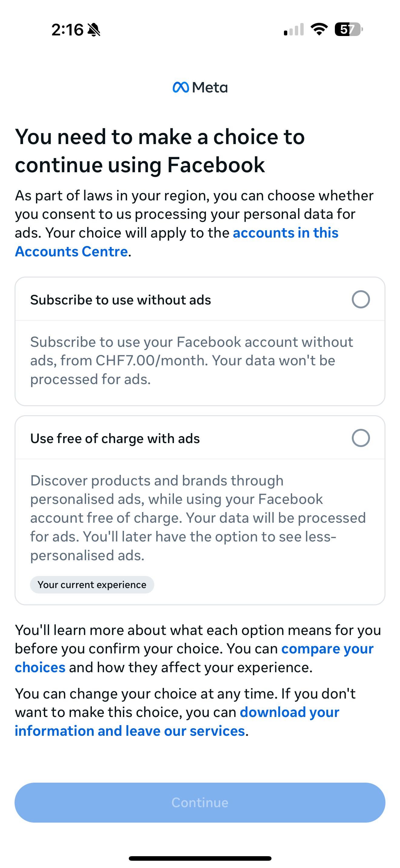Tap the 'Your current experience' badge
Image resolution: width=400 pixels, height=868 pixels.
coord(92,585)
